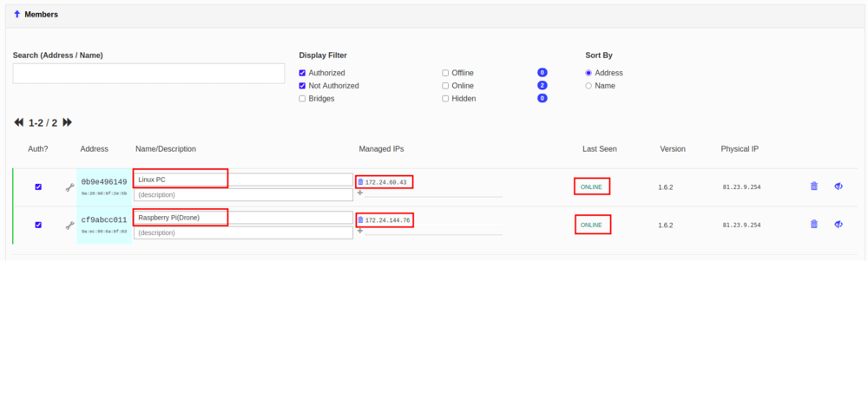Collapse the Members section arrow

[17, 14]
